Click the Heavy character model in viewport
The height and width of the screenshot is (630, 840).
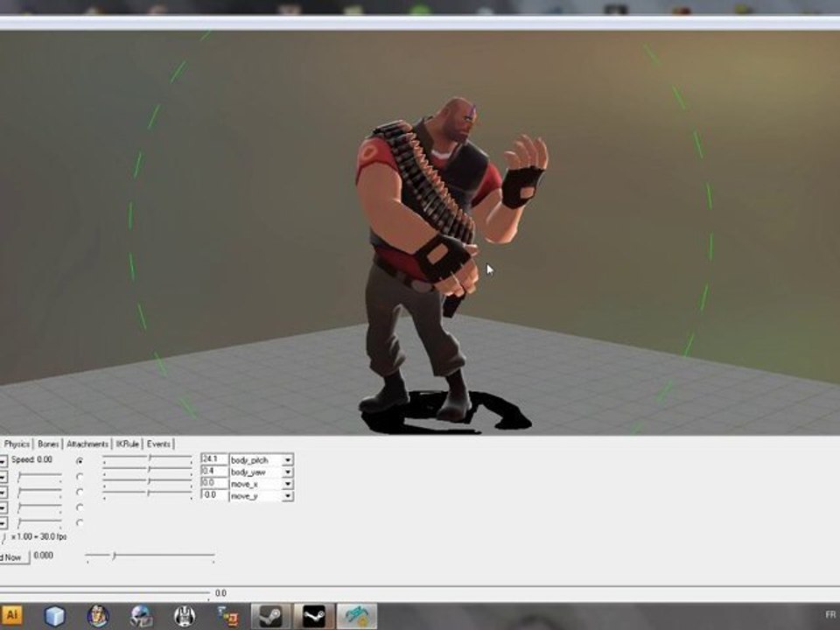[x=429, y=257]
